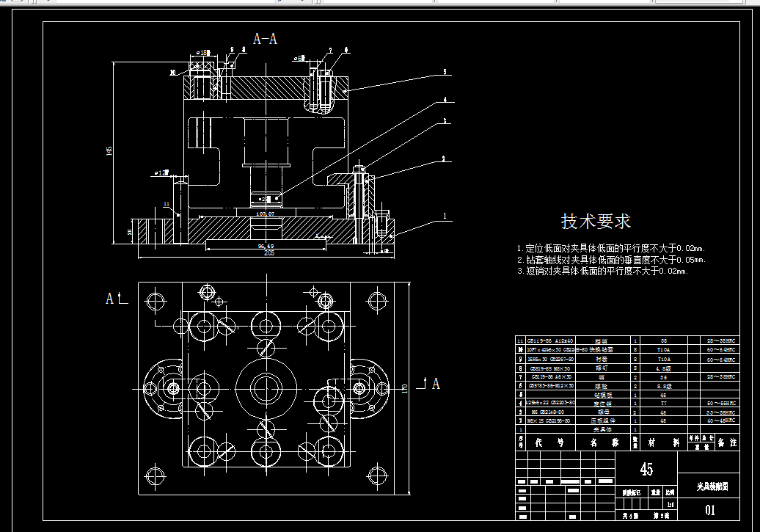Click the 205 overall width dimension
The height and width of the screenshot is (532, 760).
coord(269,253)
